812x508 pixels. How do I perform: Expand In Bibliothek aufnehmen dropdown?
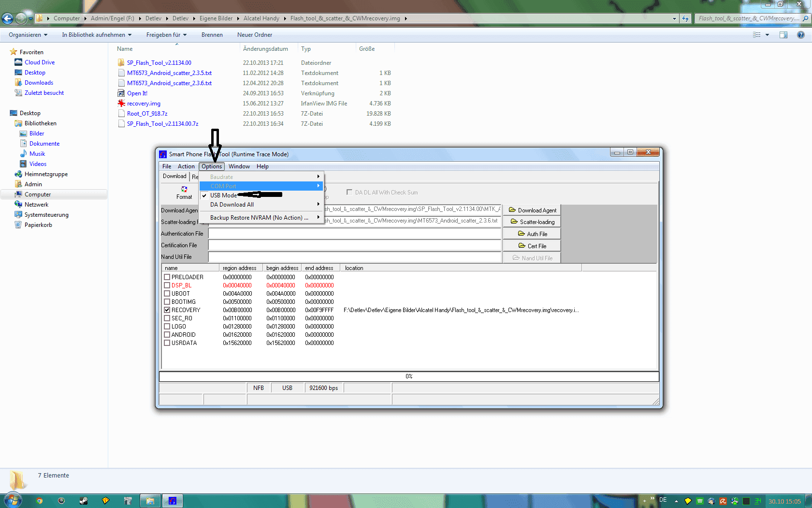97,35
